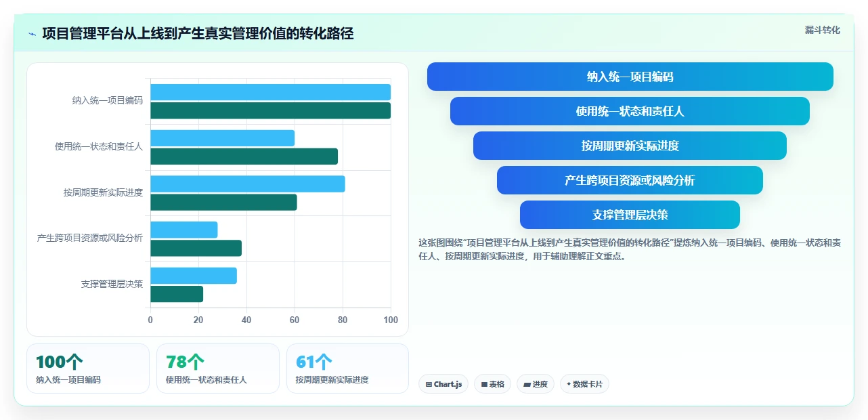The width and height of the screenshot is (868, 420).
Task: Click the 进度 tag pill
Action: tap(535, 384)
